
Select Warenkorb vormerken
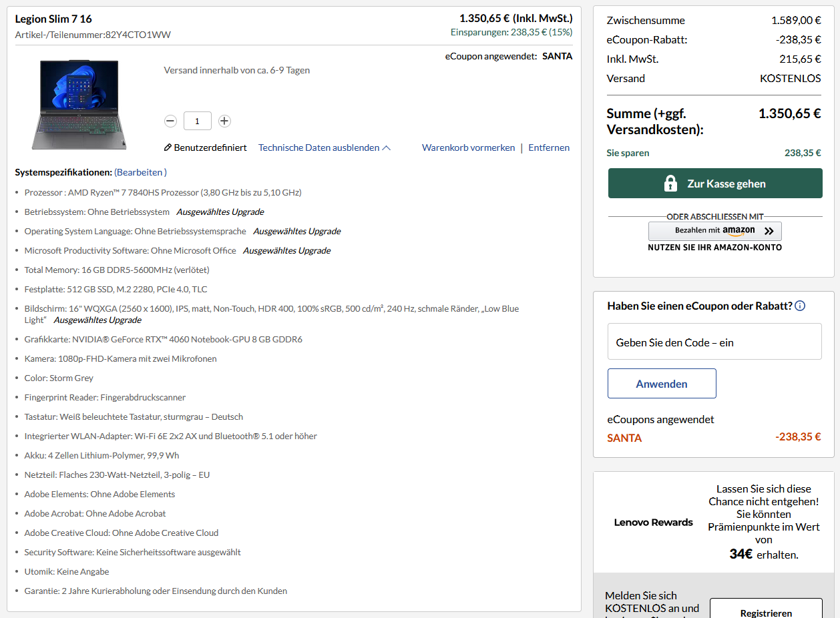point(468,147)
